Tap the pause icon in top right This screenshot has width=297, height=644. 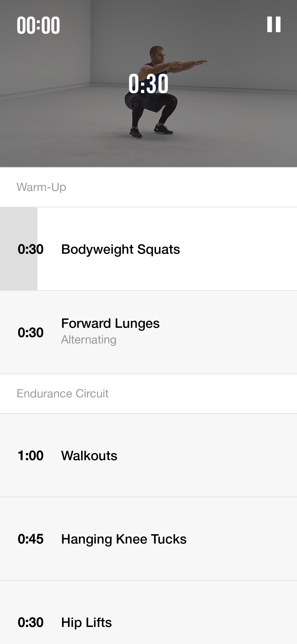(274, 25)
